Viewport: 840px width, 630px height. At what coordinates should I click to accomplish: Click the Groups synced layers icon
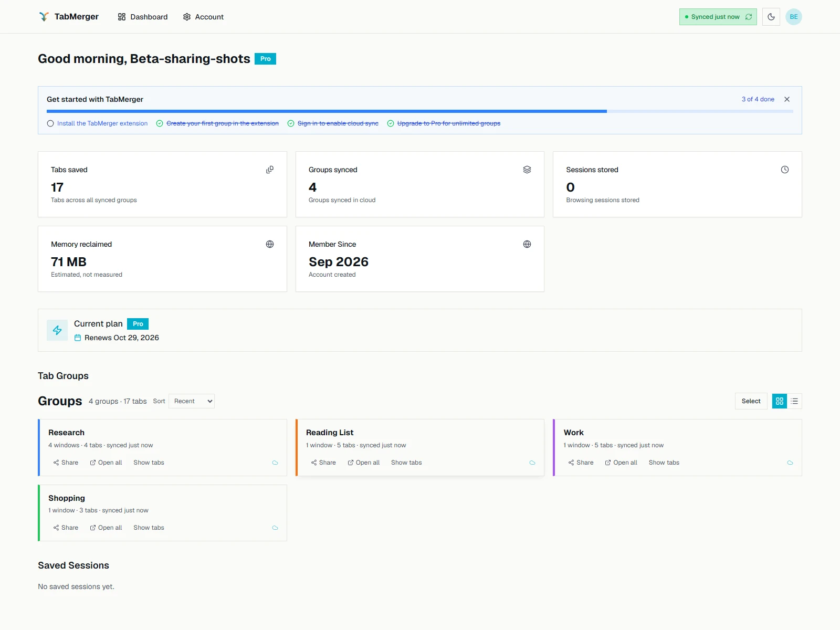pyautogui.click(x=527, y=170)
